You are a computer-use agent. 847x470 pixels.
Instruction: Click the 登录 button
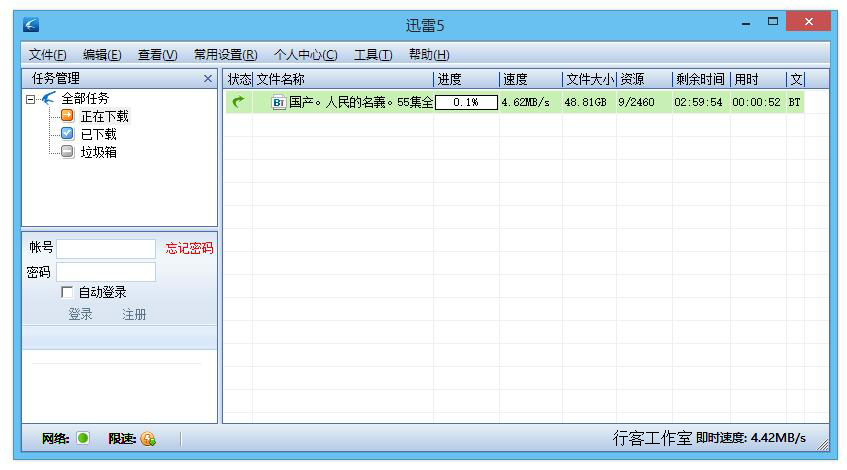pyautogui.click(x=80, y=314)
